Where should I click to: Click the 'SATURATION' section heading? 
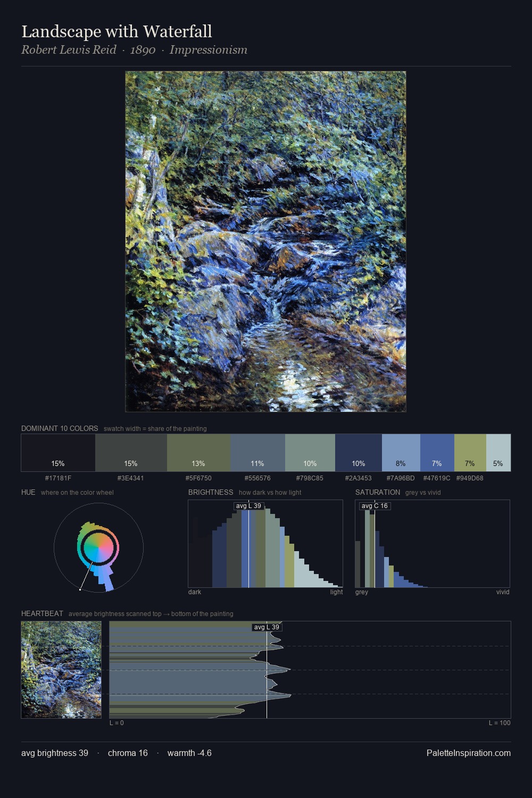point(378,492)
